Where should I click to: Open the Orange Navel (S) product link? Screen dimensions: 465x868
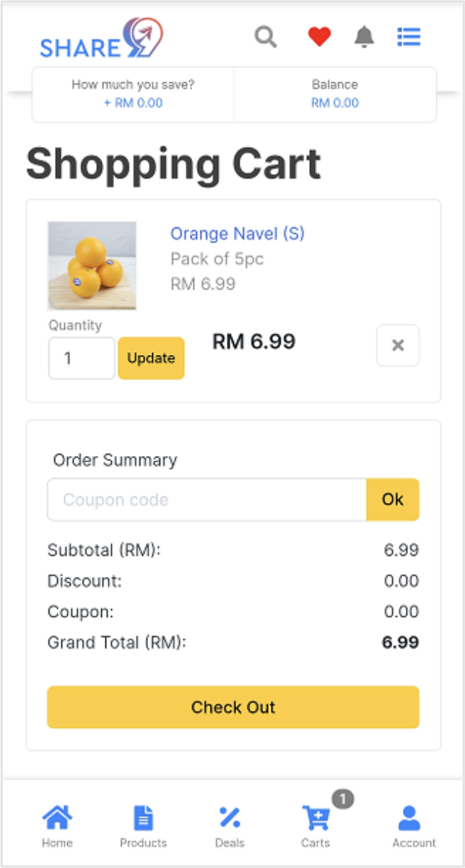pos(238,234)
